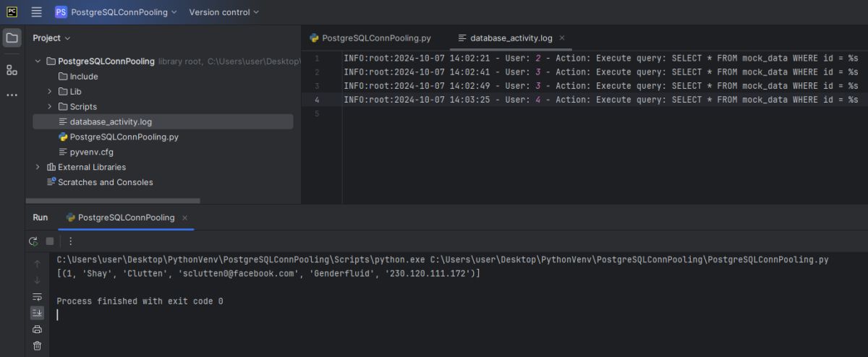The image size is (868, 357).
Task: Click the Project panel horizontal scrollbar
Action: 112,201
